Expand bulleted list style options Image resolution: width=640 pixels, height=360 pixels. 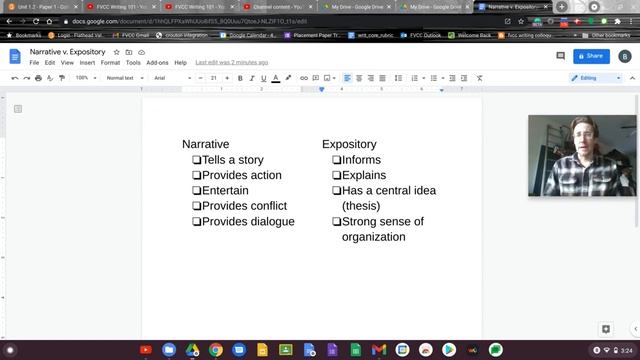(x=443, y=78)
